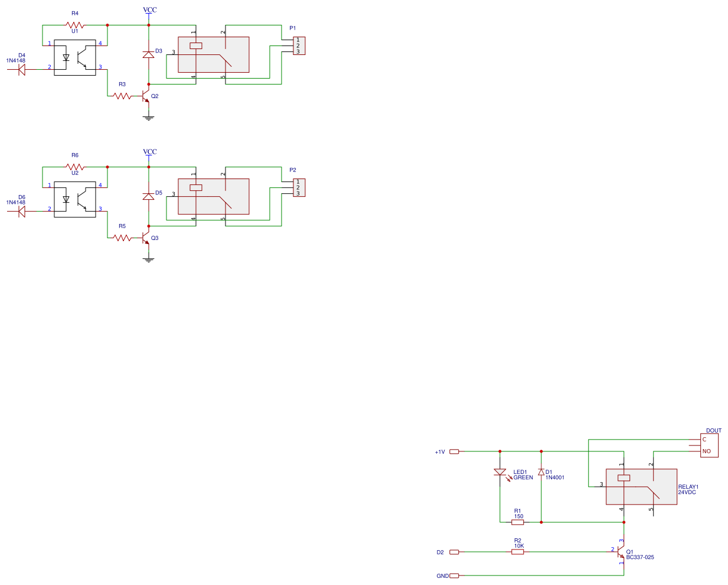Click the junction dot above LED1

click(x=500, y=451)
